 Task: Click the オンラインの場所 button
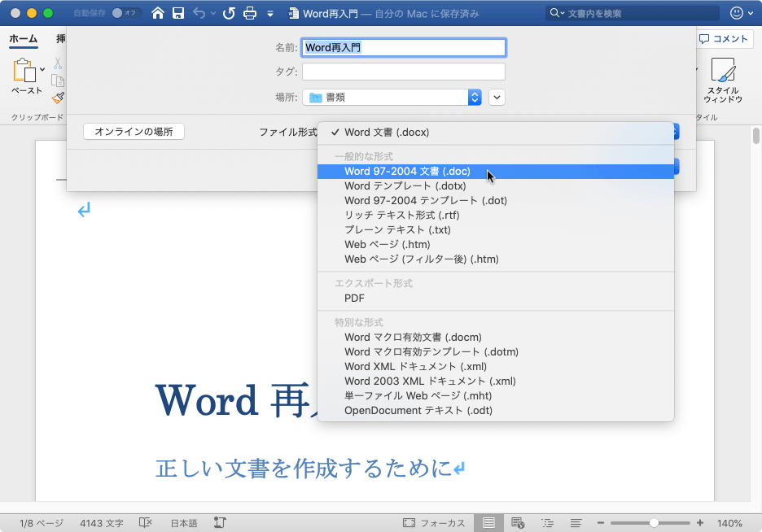tap(134, 132)
